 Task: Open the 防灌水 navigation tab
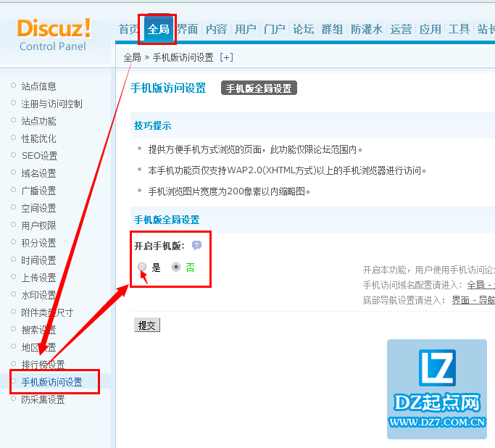[366, 30]
